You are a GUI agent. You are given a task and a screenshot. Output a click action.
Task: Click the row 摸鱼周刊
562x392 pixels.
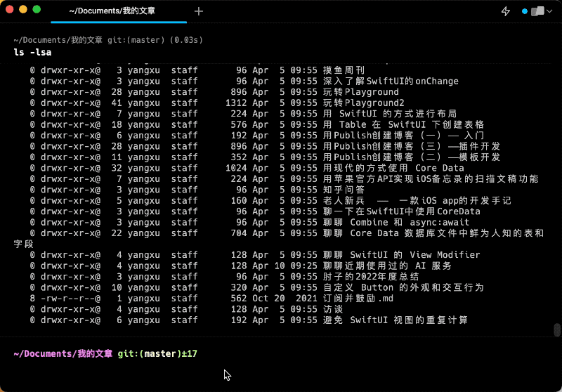(281, 70)
